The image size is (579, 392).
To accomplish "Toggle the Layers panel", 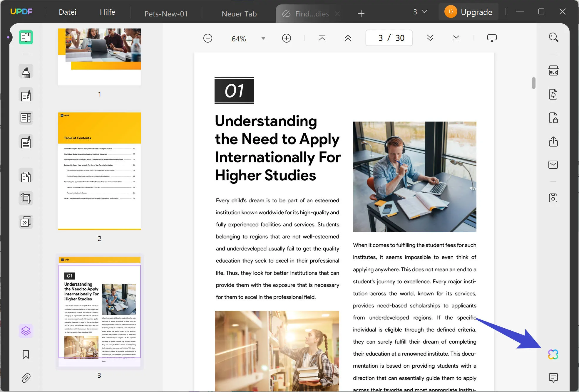I will coord(26,331).
